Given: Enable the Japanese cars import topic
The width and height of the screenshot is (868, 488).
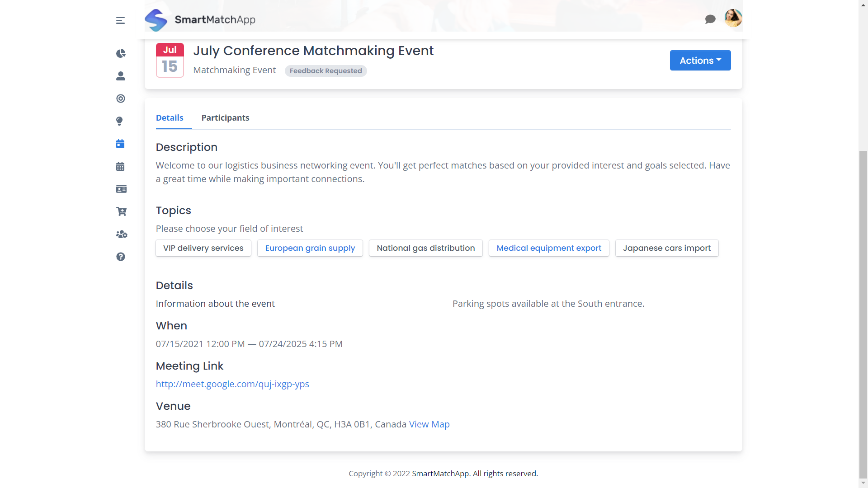Looking at the screenshot, I should [x=667, y=248].
